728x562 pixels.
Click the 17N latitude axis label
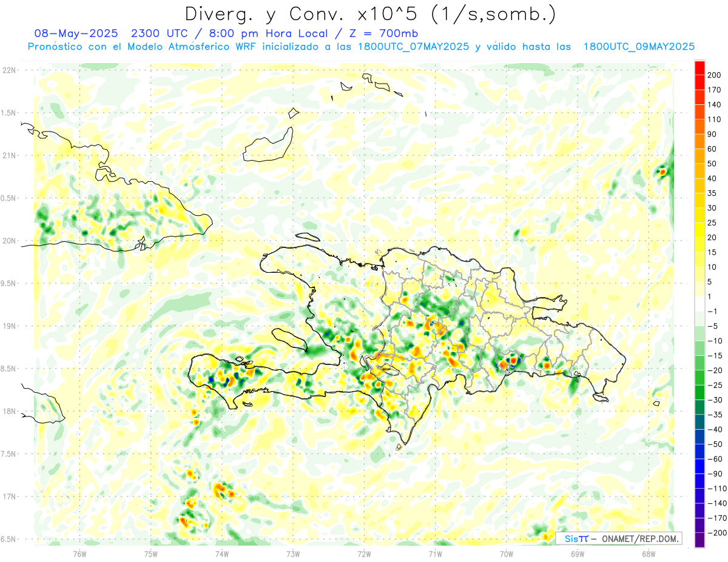pos(8,497)
